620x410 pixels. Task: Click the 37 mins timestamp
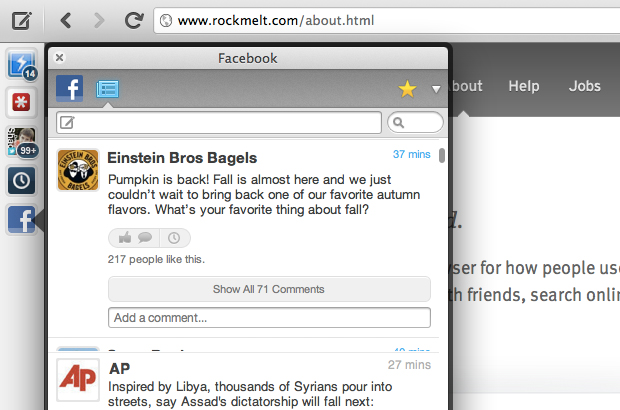click(412, 154)
